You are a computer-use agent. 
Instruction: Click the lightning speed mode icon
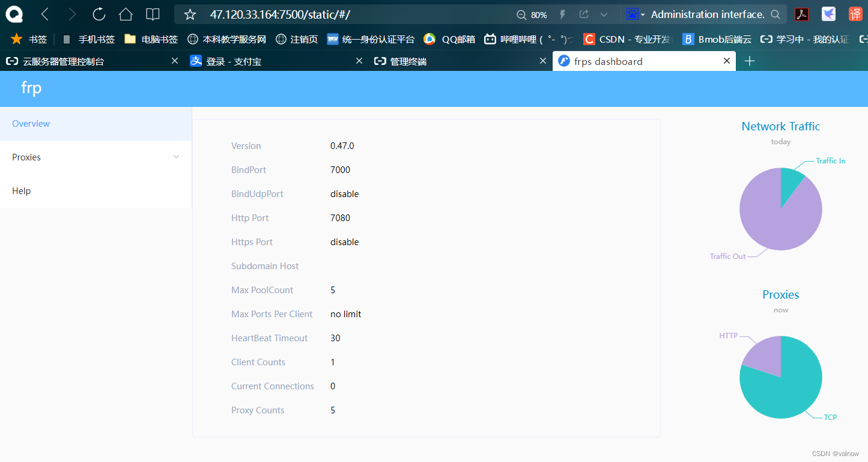pyautogui.click(x=563, y=14)
